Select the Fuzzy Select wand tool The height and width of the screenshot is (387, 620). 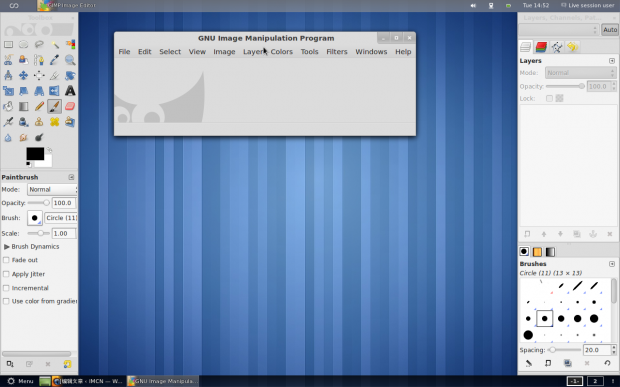[x=54, y=44]
